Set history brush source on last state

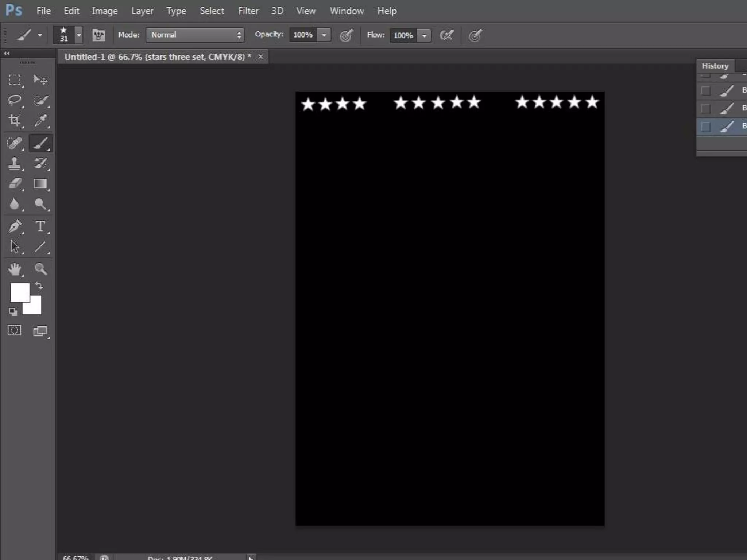[x=706, y=127]
